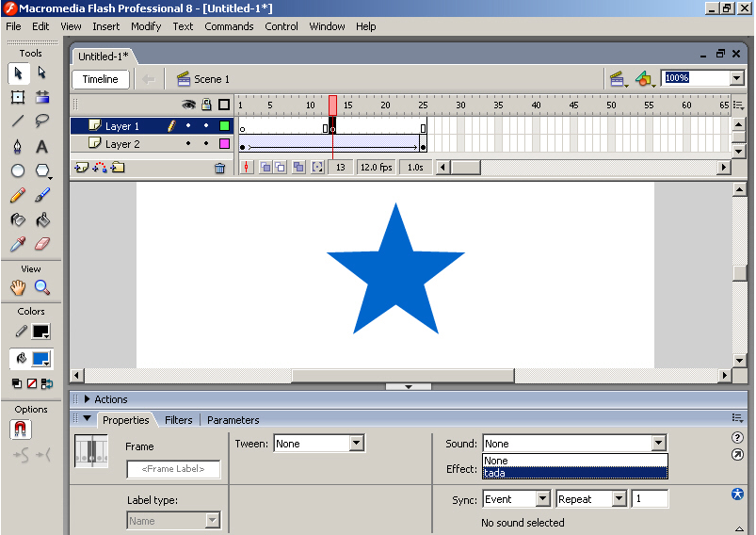756x535 pixels.
Task: Expand the Actions panel
Action: (88, 399)
